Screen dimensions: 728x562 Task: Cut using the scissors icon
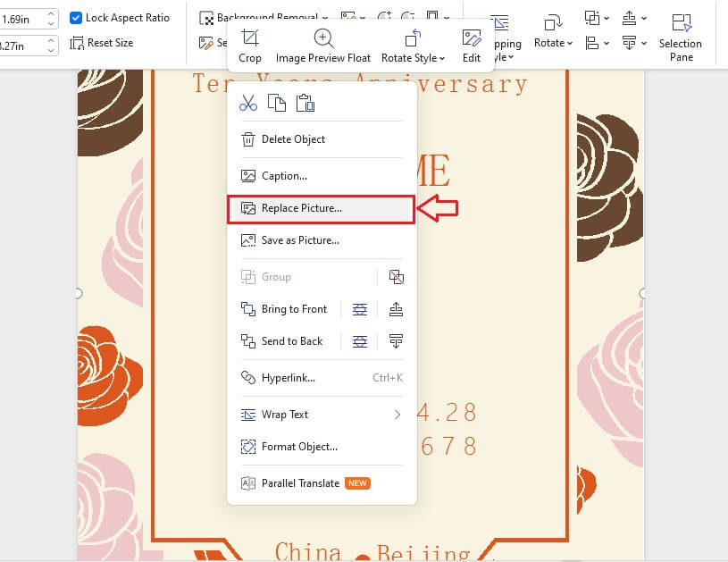coord(248,103)
